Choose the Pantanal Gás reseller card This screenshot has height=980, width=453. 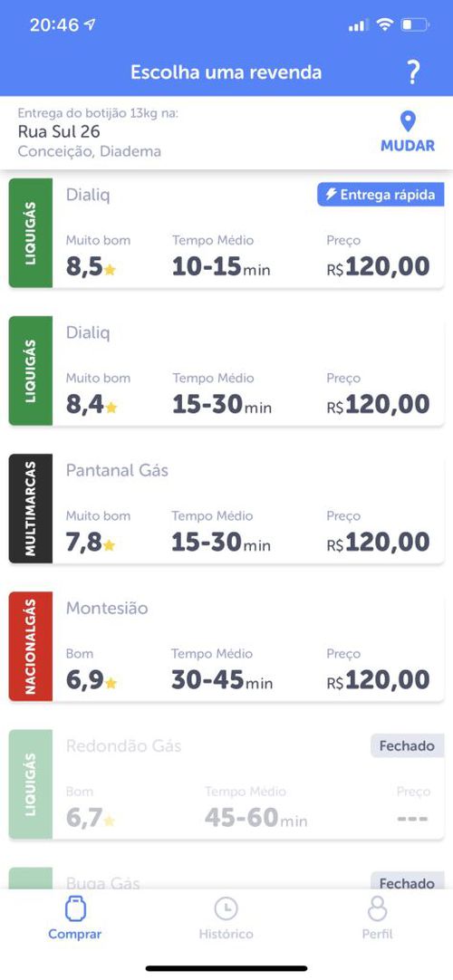[226, 509]
